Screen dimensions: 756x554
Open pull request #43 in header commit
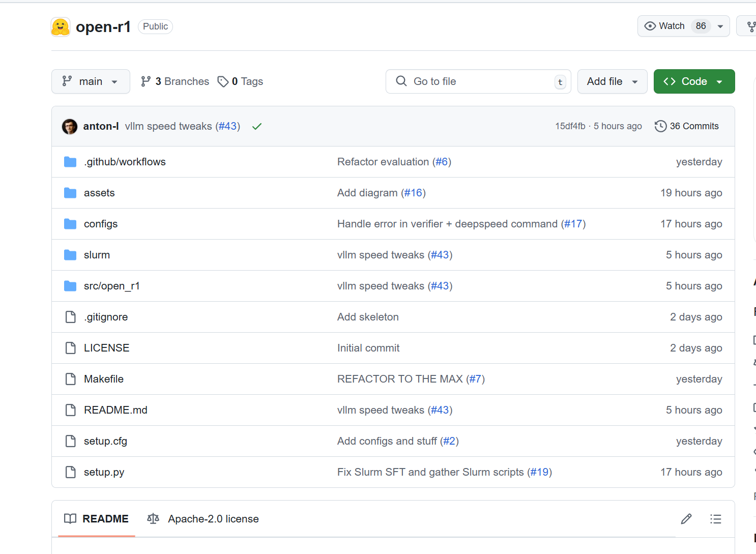tap(228, 126)
